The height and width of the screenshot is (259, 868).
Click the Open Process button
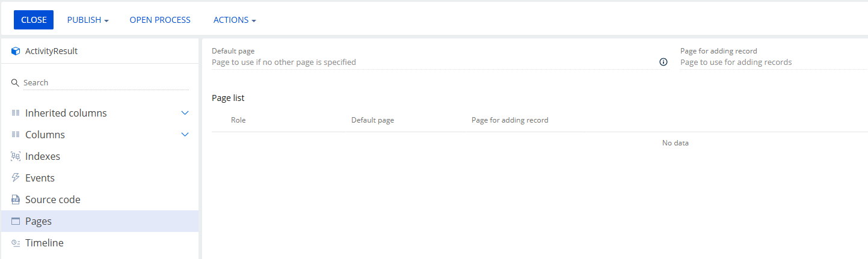click(x=160, y=20)
